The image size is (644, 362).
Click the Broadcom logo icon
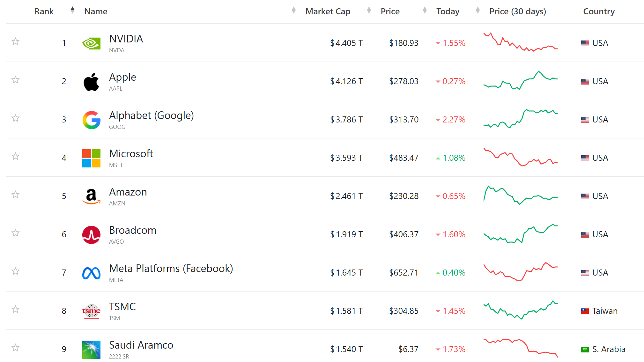(91, 235)
